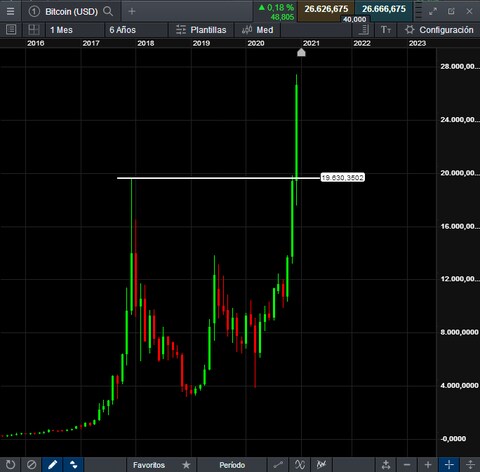Click the 4.000,0000 price axis label
Image resolution: width=480 pixels, height=472 pixels.
459,385
